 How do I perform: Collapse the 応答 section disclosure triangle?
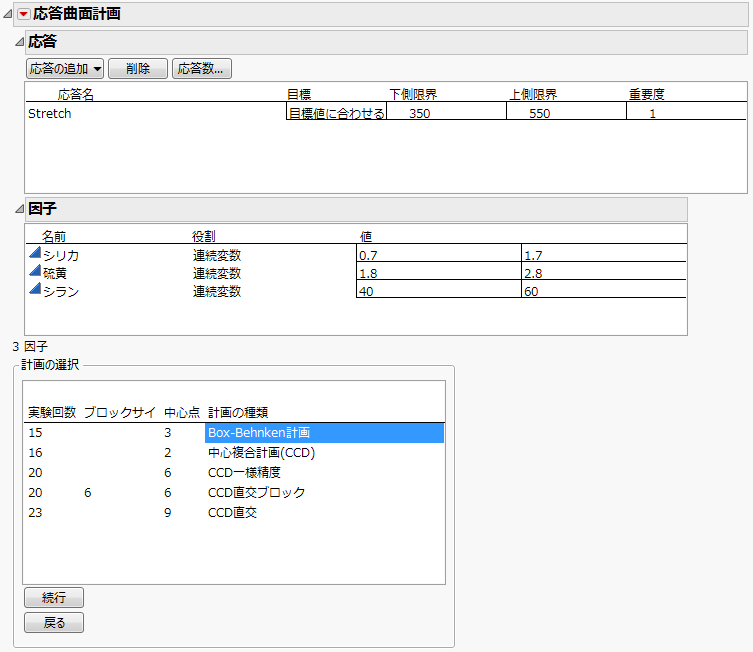pos(19,42)
